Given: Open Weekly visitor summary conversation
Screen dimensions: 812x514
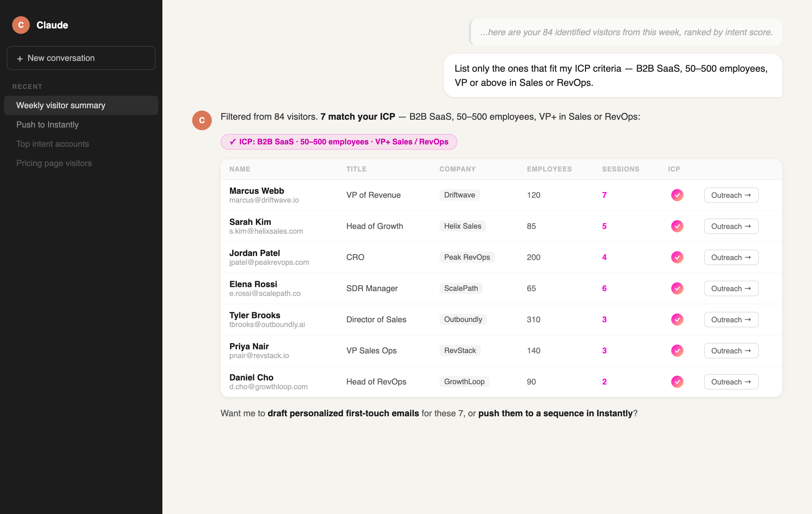Looking at the screenshot, I should (x=81, y=105).
